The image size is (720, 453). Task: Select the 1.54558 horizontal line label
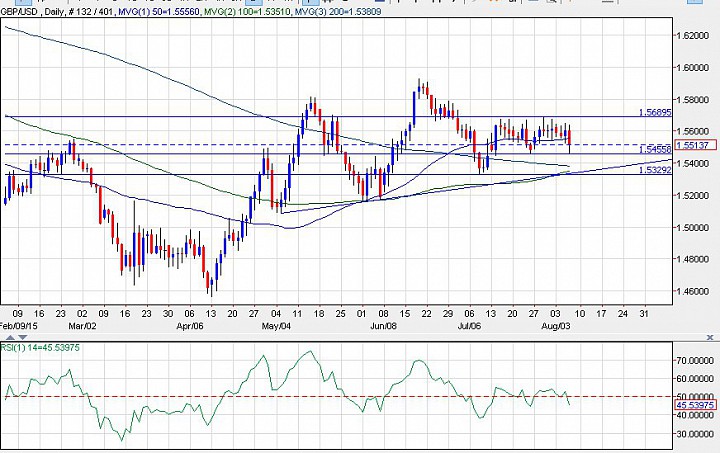click(655, 149)
